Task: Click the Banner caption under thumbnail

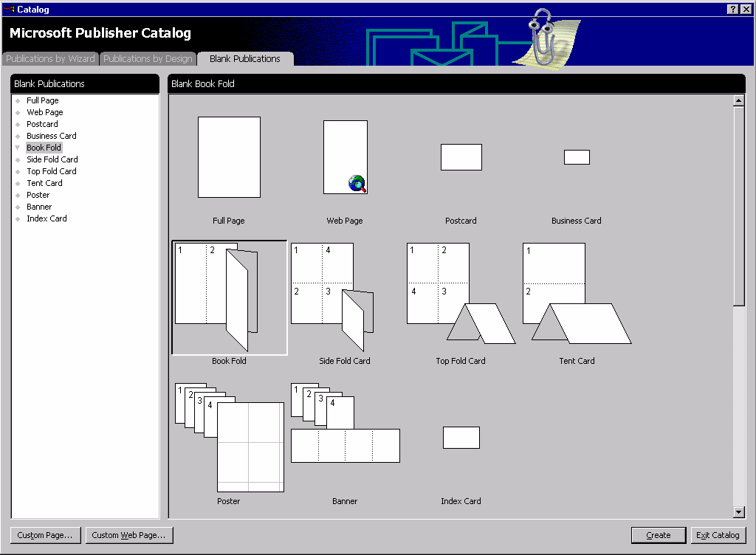Action: coord(345,501)
